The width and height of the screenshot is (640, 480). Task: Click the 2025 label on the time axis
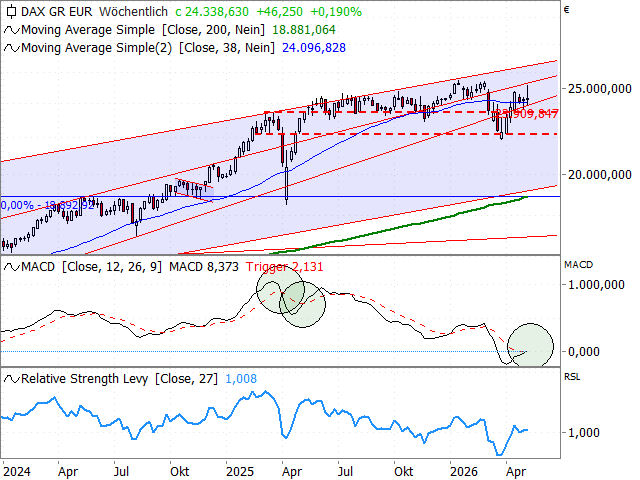pyautogui.click(x=240, y=472)
